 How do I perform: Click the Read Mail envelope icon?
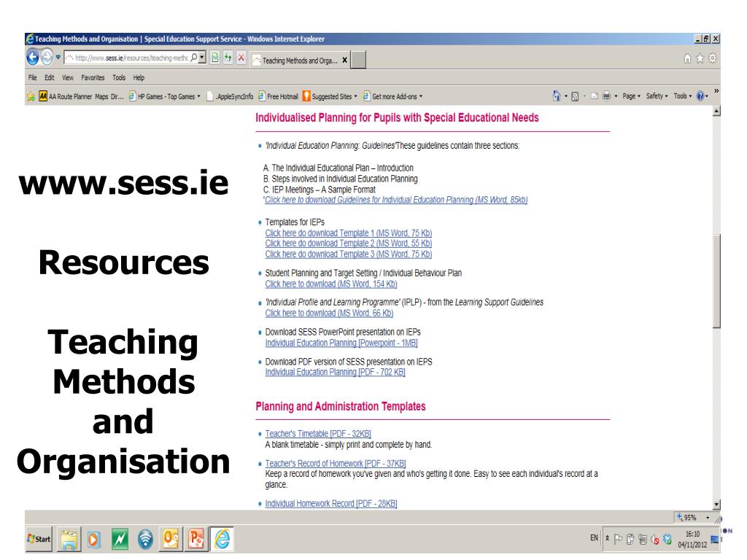coord(594,96)
